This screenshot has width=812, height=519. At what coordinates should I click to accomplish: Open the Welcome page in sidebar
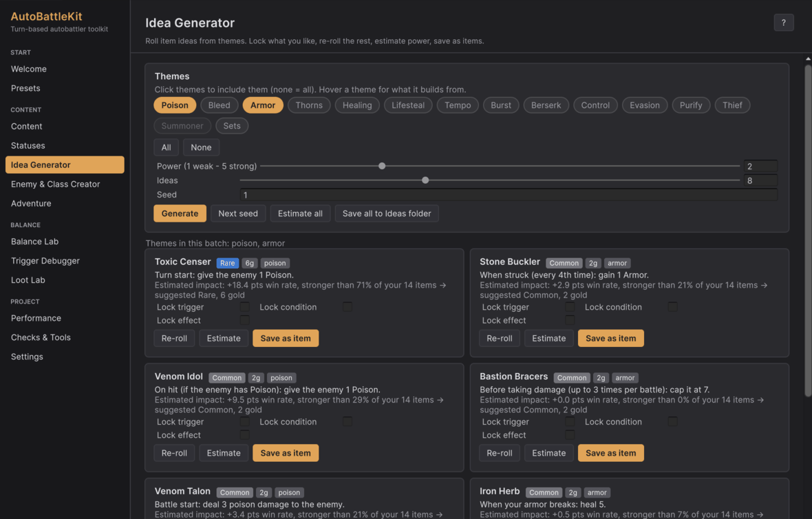65,69
